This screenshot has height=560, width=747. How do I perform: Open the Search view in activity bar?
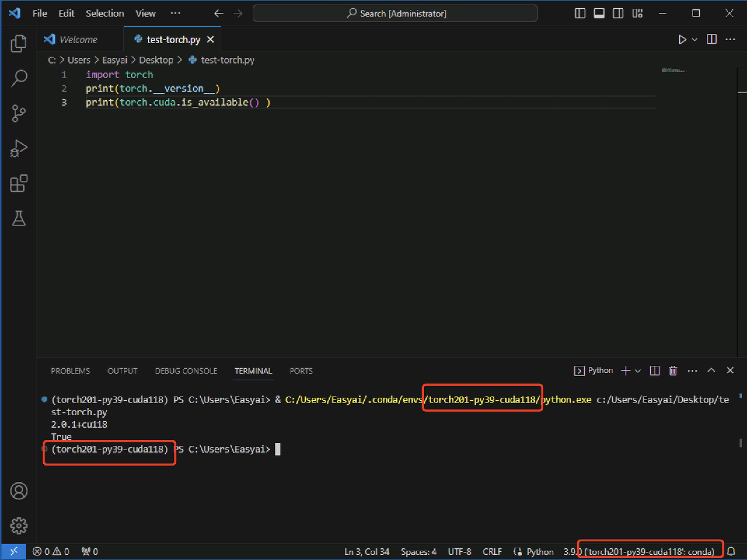[19, 78]
